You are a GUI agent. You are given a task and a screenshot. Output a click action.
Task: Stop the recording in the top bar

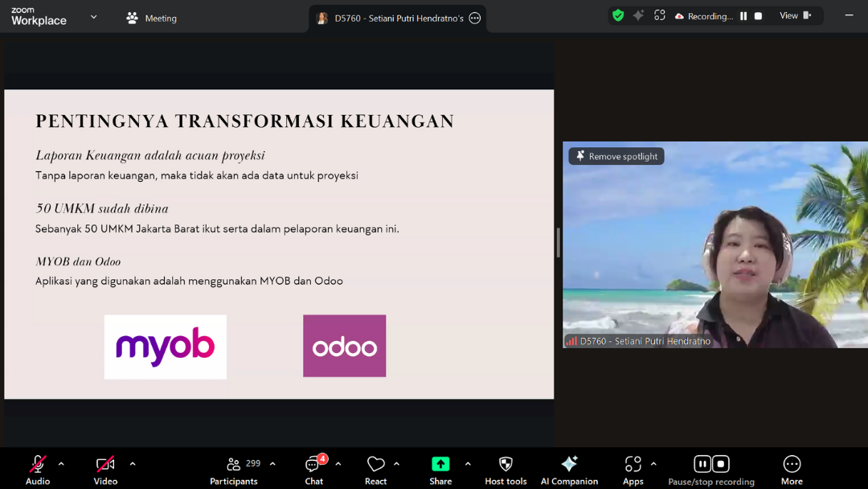coord(758,16)
